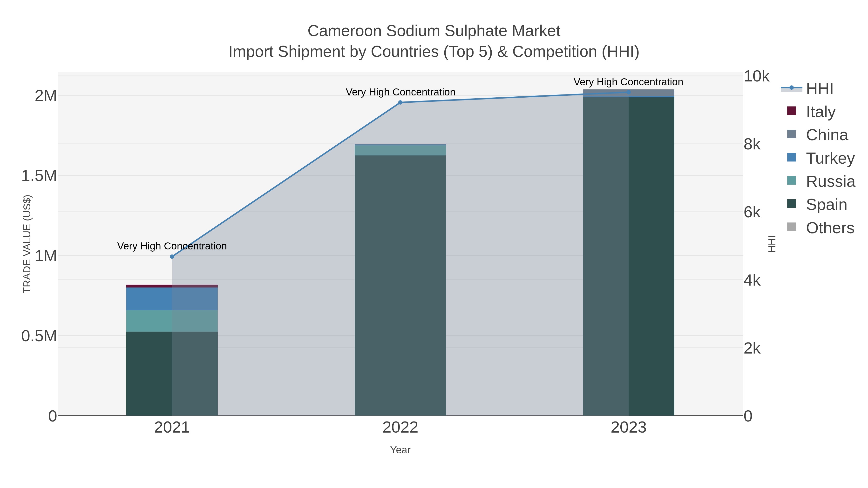Image resolution: width=868 pixels, height=488 pixels.
Task: Click the HHI data point for 2021
Action: (172, 257)
